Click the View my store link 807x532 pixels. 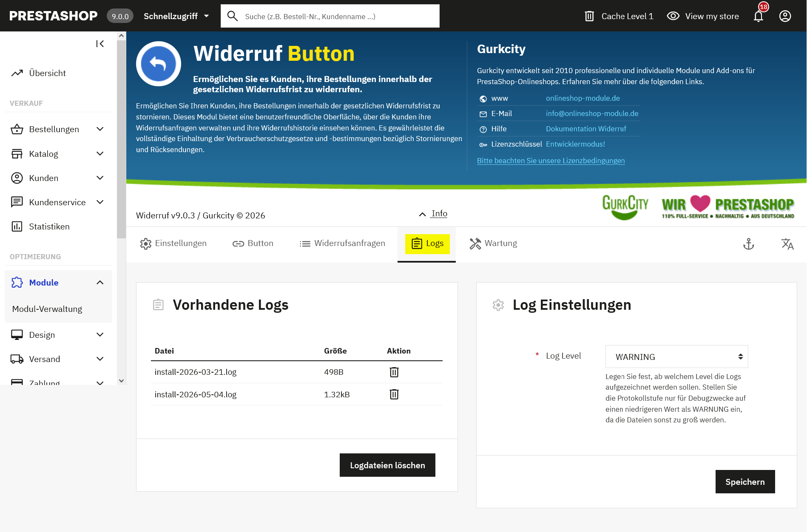tap(712, 16)
